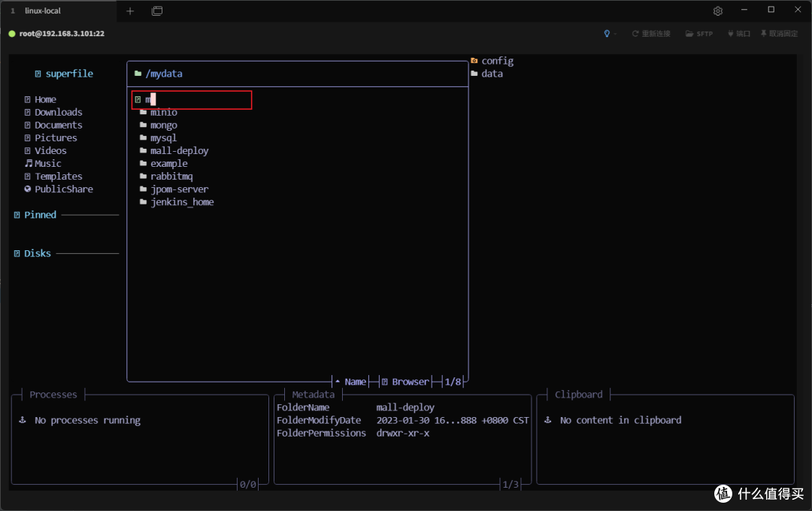
Task: Click the port (端口) button
Action: click(x=739, y=34)
